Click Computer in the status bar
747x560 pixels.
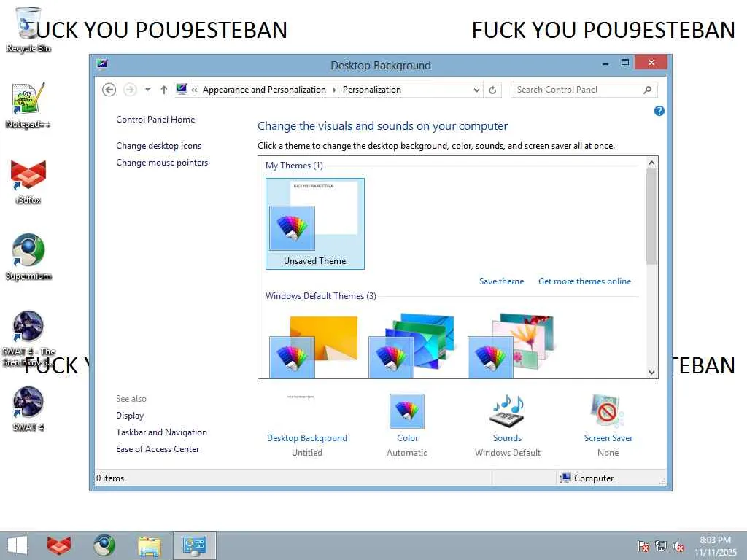pyautogui.click(x=587, y=478)
